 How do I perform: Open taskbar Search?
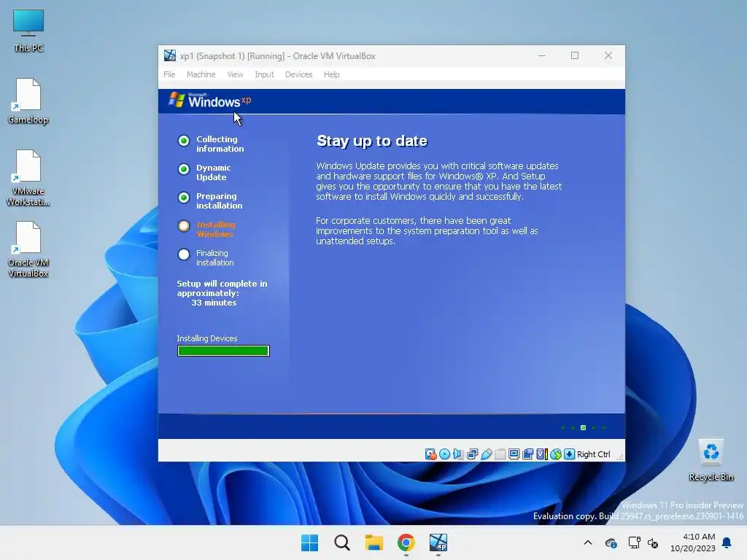point(342,542)
